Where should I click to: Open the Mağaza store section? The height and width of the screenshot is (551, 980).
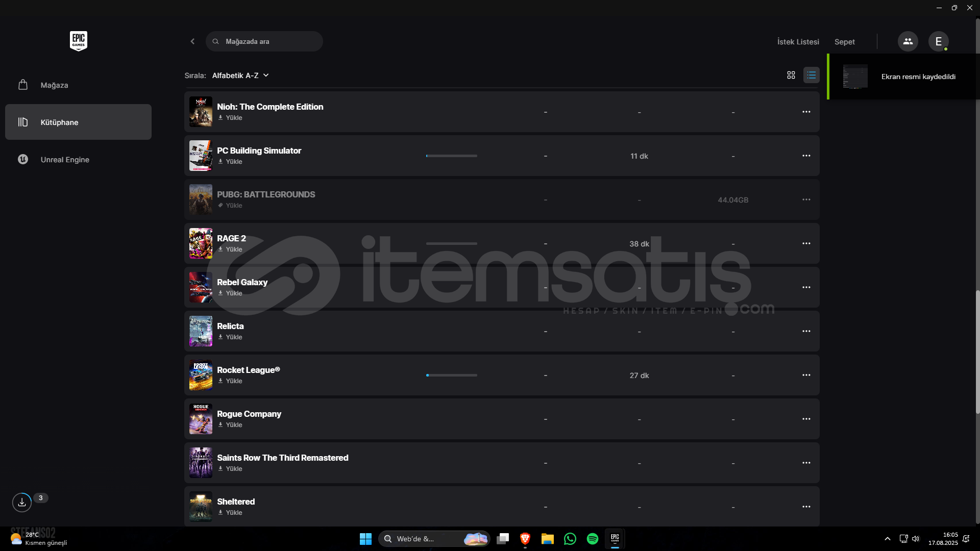[x=78, y=85]
